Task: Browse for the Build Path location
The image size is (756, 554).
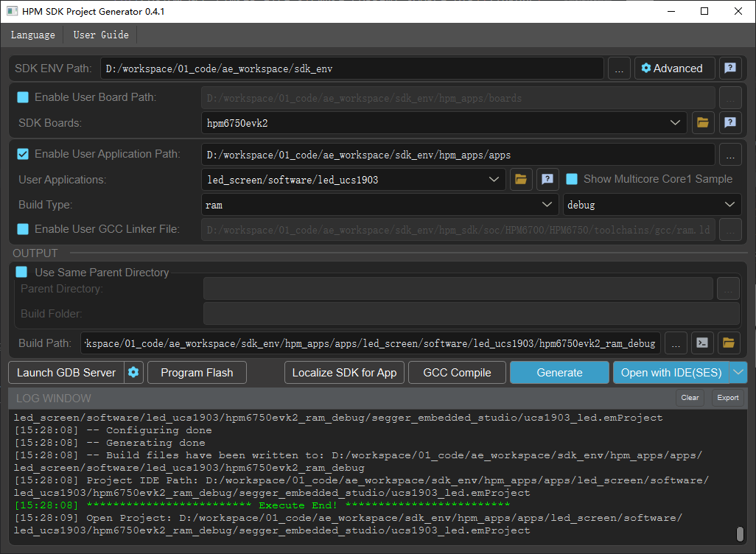Action: [676, 343]
